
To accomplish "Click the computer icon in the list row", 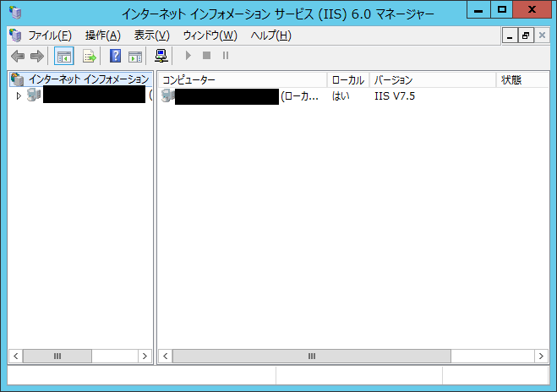I will [x=167, y=95].
